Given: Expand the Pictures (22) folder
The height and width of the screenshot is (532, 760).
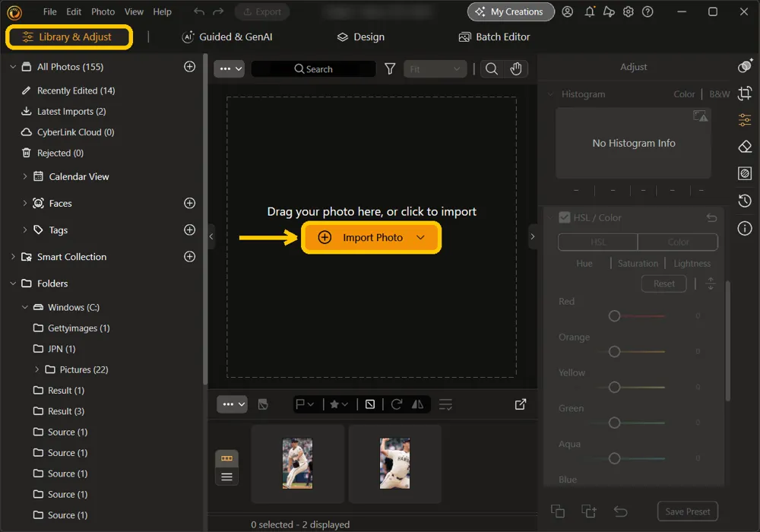Looking at the screenshot, I should (36, 369).
